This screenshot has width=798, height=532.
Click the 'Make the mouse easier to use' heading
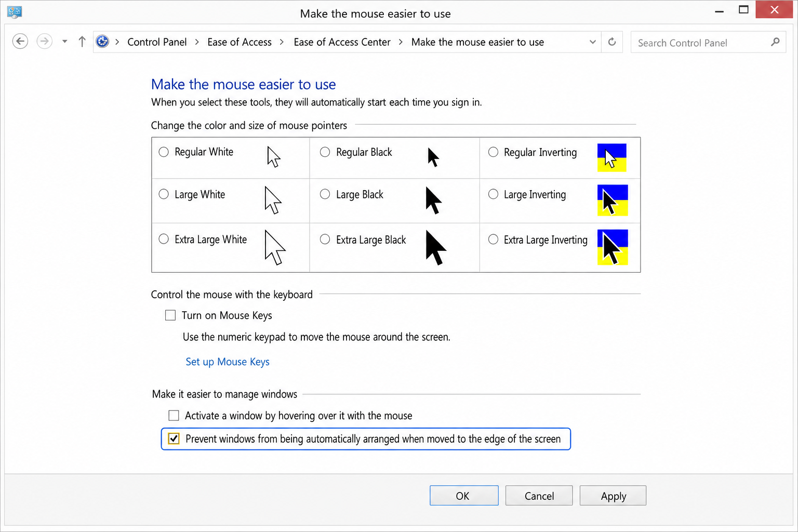pos(243,84)
